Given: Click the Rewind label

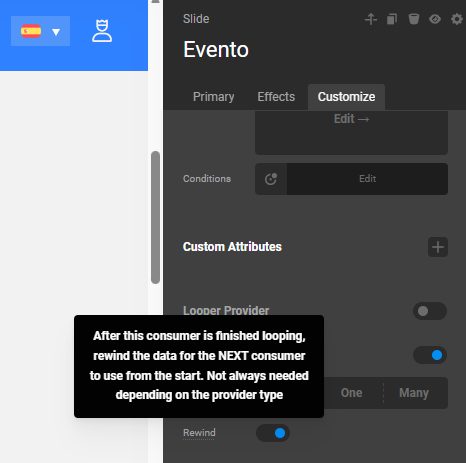Looking at the screenshot, I should point(199,433).
